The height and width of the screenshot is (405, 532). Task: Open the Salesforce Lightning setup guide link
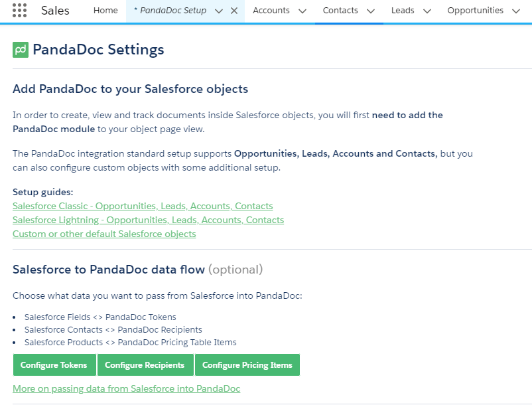tap(149, 220)
